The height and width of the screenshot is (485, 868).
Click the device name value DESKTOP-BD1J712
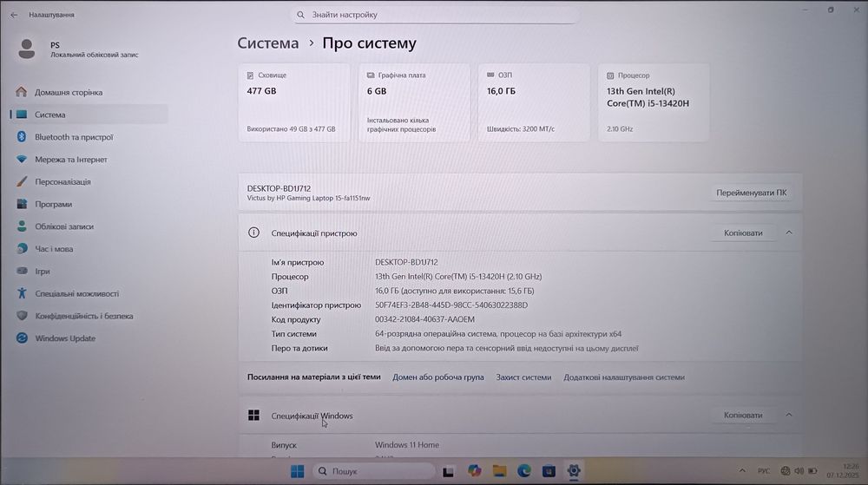coord(406,262)
